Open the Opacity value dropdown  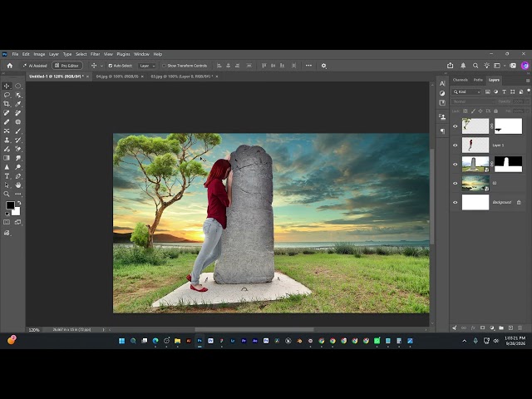tap(527, 101)
